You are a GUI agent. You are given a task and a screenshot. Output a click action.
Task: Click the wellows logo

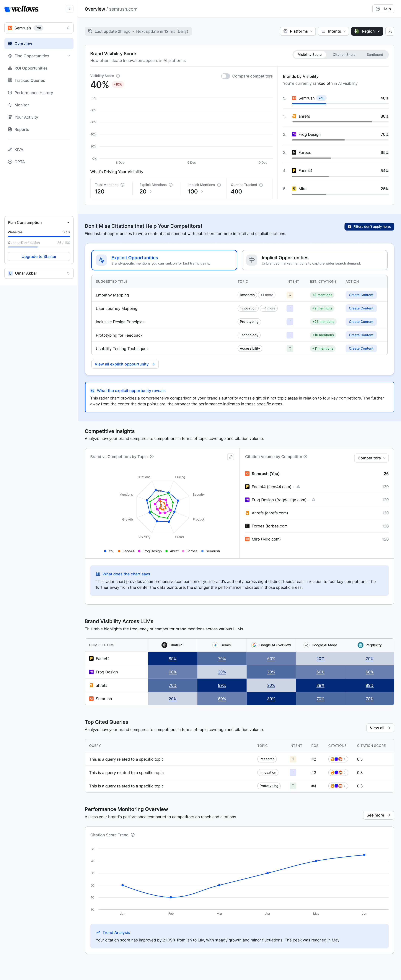[22, 9]
